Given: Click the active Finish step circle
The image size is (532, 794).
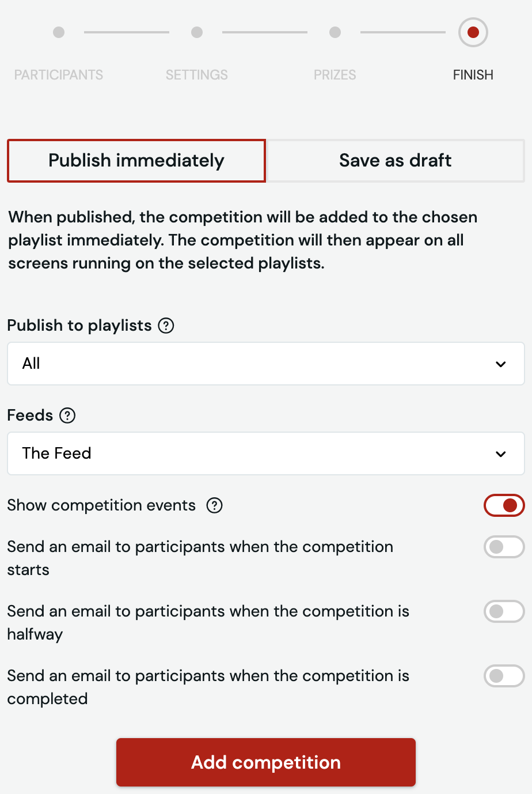Looking at the screenshot, I should click(473, 32).
